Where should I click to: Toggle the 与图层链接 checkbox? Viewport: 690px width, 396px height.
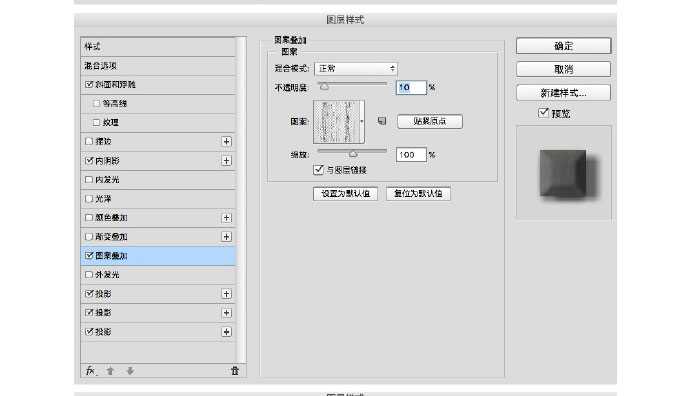tap(319, 169)
